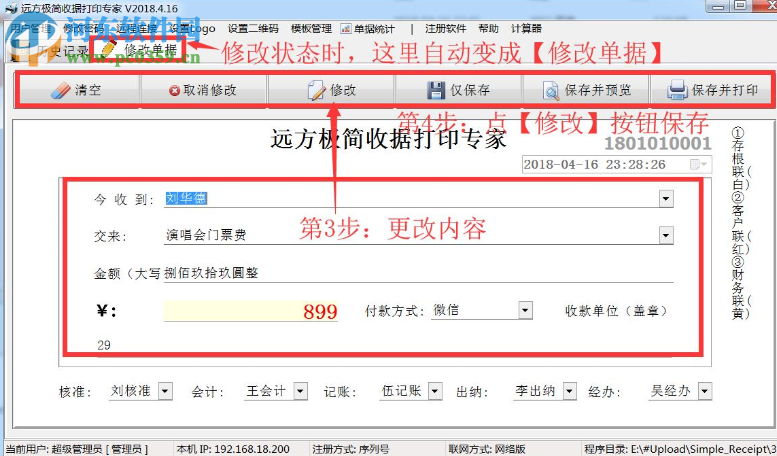This screenshot has height=456, width=777.
Task: Click the 收款单位（盖章）label
Action: coord(616,311)
